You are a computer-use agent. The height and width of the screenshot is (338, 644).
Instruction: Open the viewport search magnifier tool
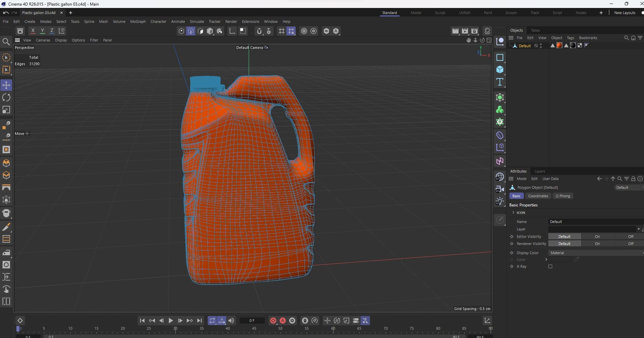coord(6,42)
